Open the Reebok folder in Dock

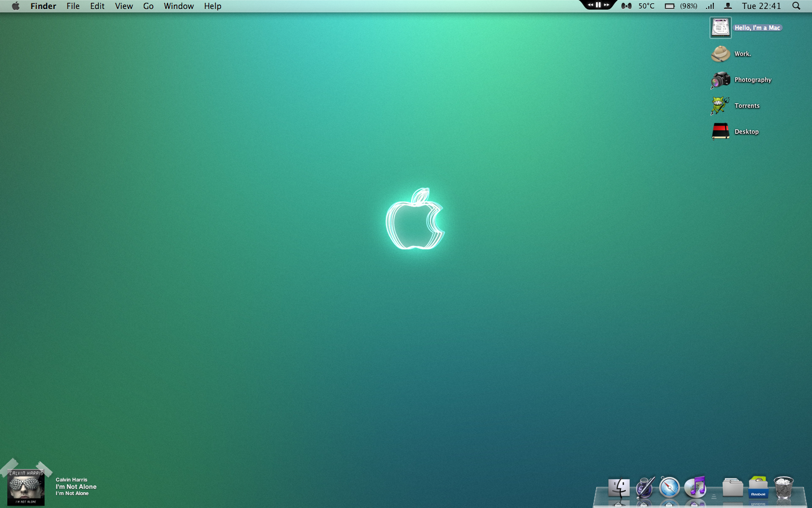pos(758,488)
